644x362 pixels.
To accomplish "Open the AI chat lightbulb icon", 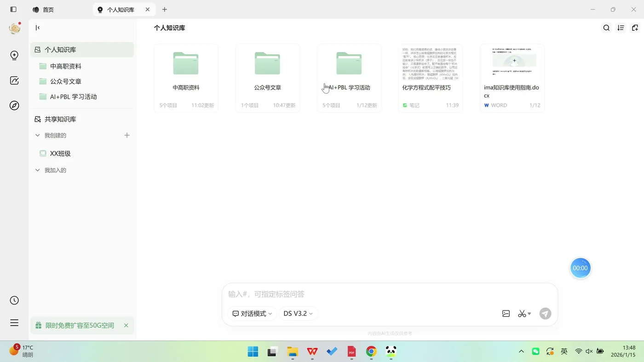I will 14,56.
